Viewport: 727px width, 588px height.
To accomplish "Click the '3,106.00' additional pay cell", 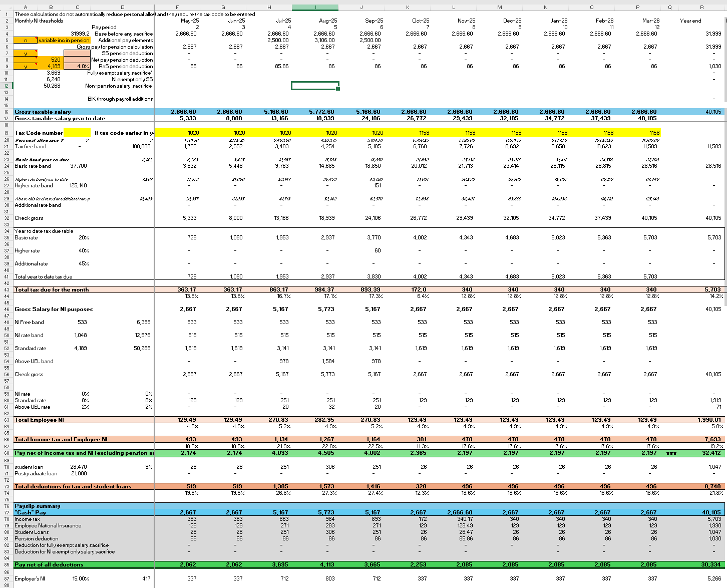I will [324, 40].
